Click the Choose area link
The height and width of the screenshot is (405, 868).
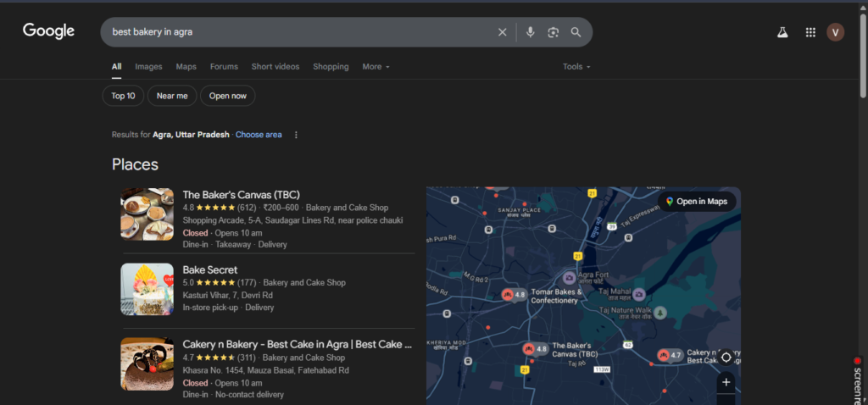click(259, 135)
